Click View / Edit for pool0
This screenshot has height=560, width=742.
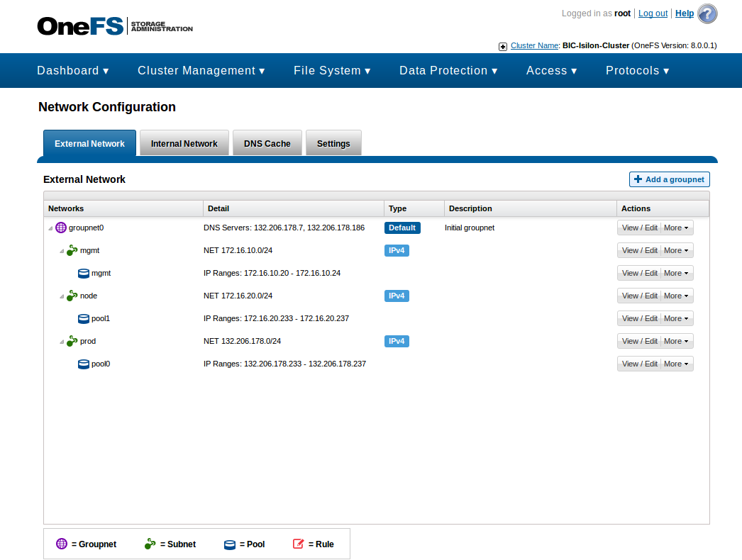pos(639,364)
